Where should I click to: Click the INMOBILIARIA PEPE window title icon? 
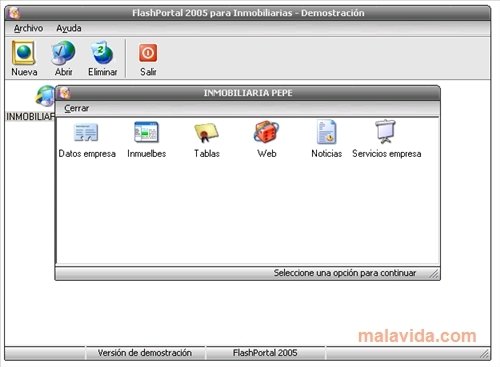coord(64,93)
